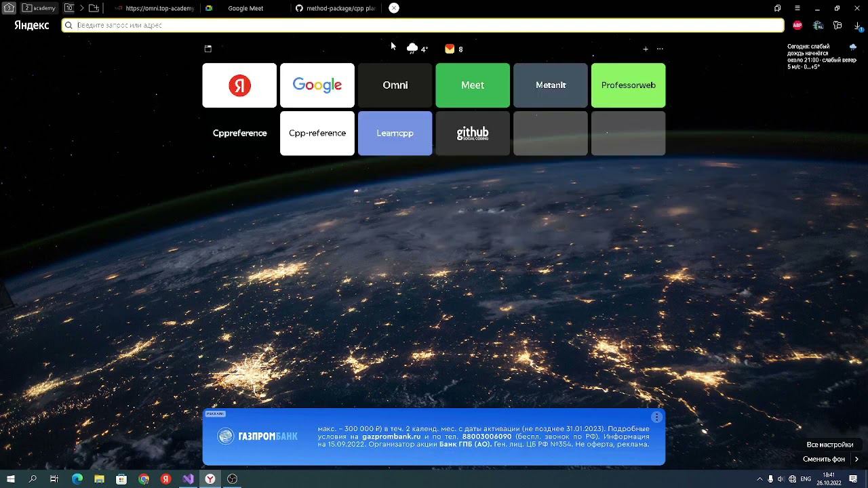Click the Яндекс logo
The height and width of the screenshot is (488, 868).
[31, 25]
